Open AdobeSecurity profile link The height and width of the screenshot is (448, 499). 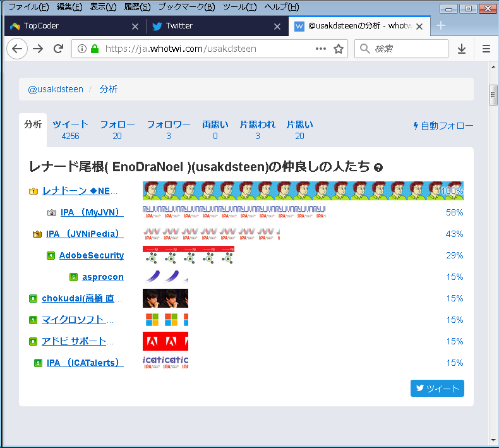coord(92,255)
